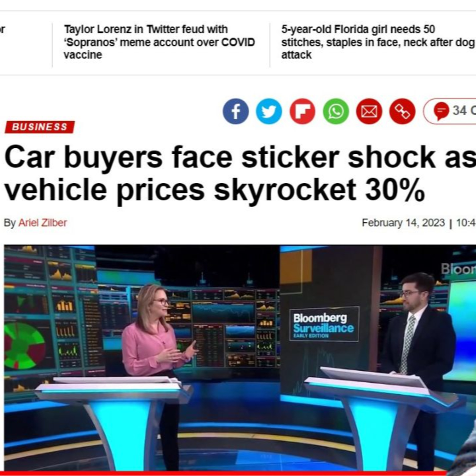
Task: Email the article using envelope icon
Action: 369,111
